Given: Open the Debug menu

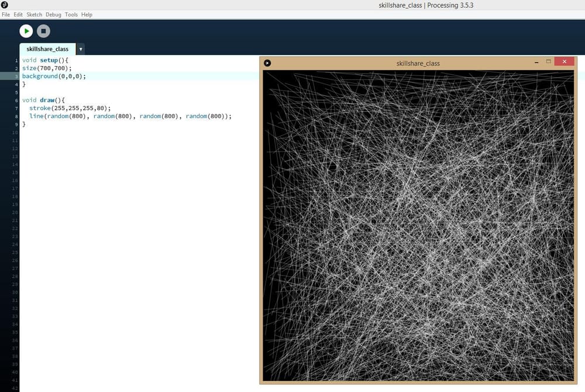Looking at the screenshot, I should tap(53, 15).
